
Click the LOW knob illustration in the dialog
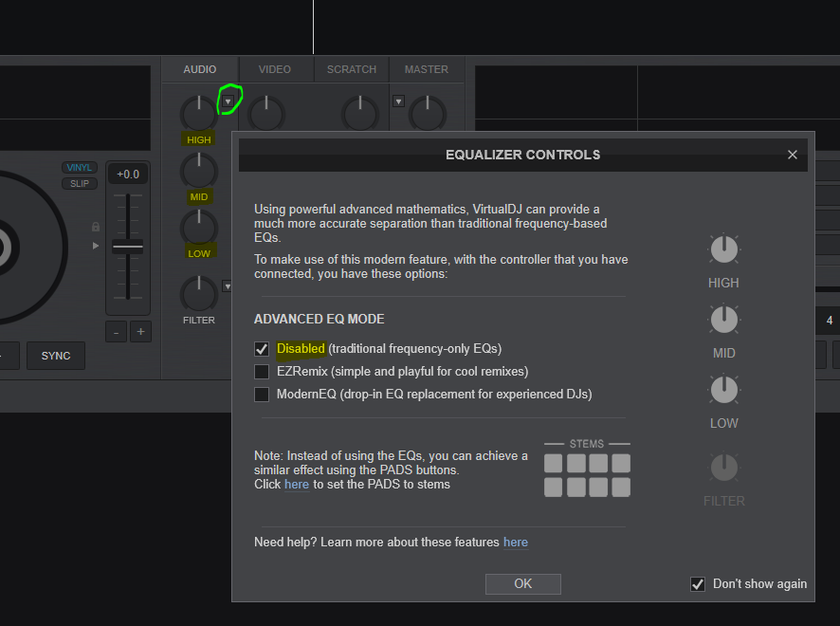pyautogui.click(x=723, y=390)
